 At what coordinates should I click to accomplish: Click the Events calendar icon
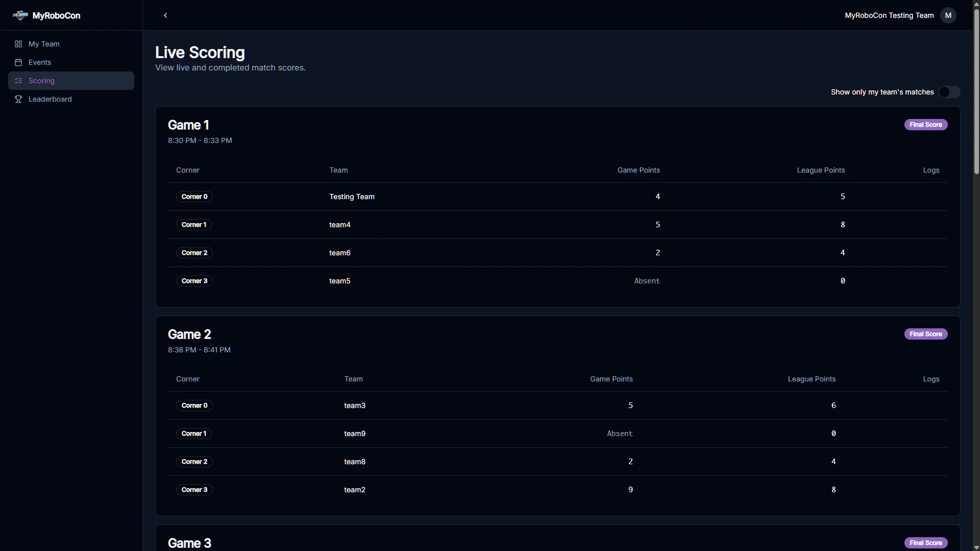tap(18, 62)
